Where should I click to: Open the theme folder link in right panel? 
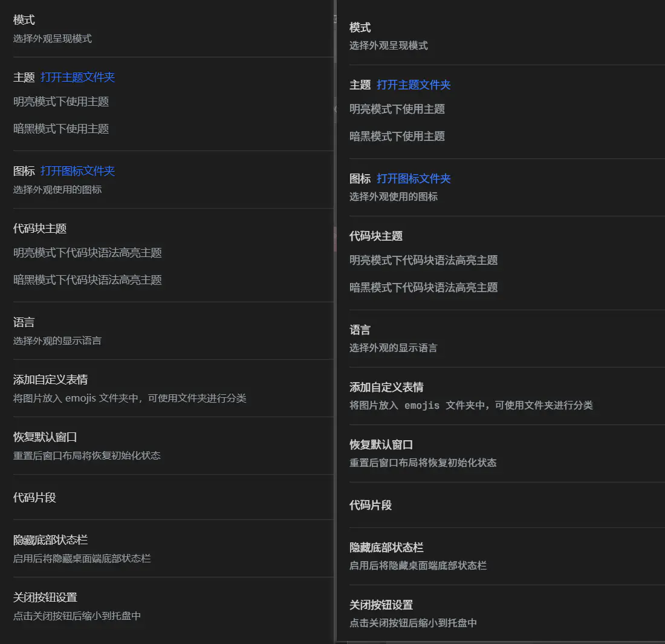414,85
